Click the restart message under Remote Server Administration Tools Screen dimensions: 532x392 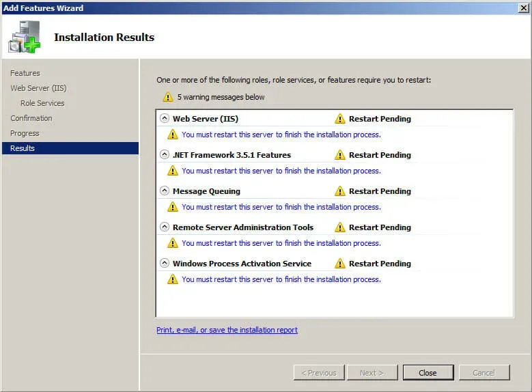[281, 243]
